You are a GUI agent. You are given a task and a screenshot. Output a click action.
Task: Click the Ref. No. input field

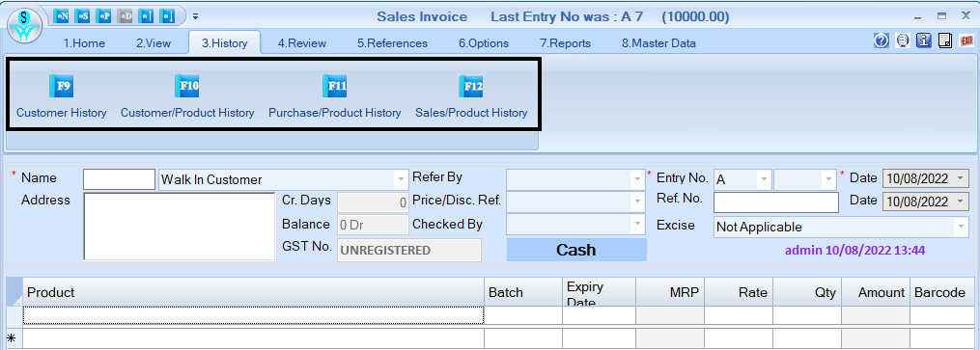point(776,202)
